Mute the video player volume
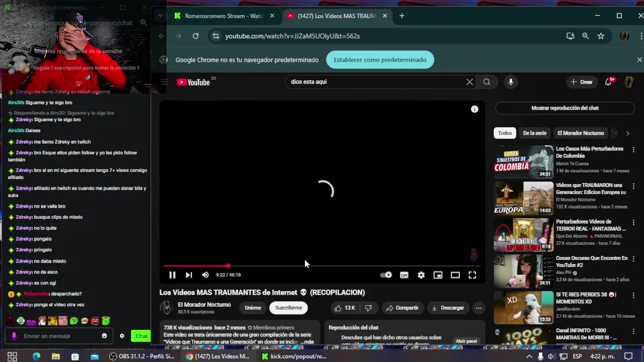 pyautogui.click(x=205, y=275)
